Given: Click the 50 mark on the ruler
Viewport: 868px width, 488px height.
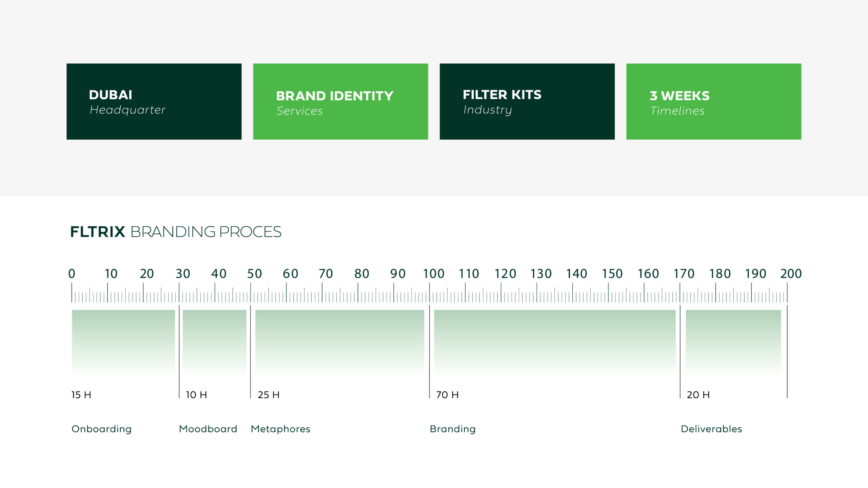Looking at the screenshot, I should point(254,274).
